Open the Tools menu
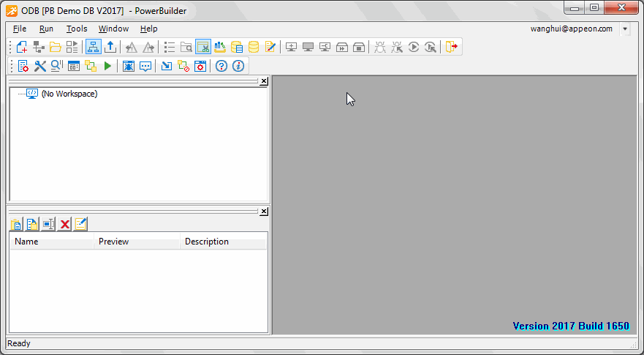The height and width of the screenshot is (355, 644). [x=76, y=29]
